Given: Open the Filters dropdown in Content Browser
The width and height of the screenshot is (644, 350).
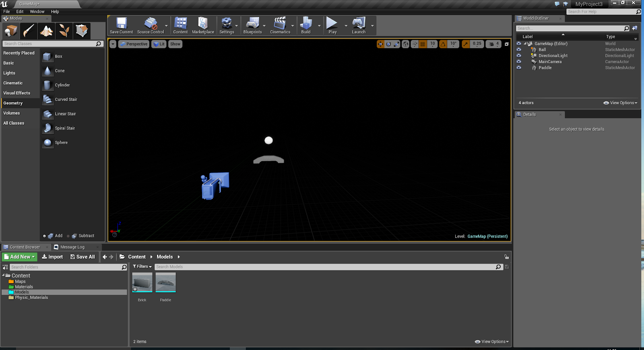Looking at the screenshot, I should point(142,267).
